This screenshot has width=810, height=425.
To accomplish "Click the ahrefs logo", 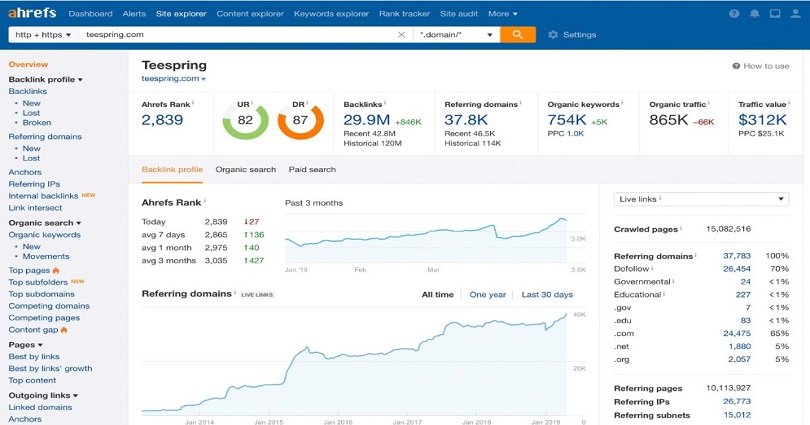I will [32, 13].
